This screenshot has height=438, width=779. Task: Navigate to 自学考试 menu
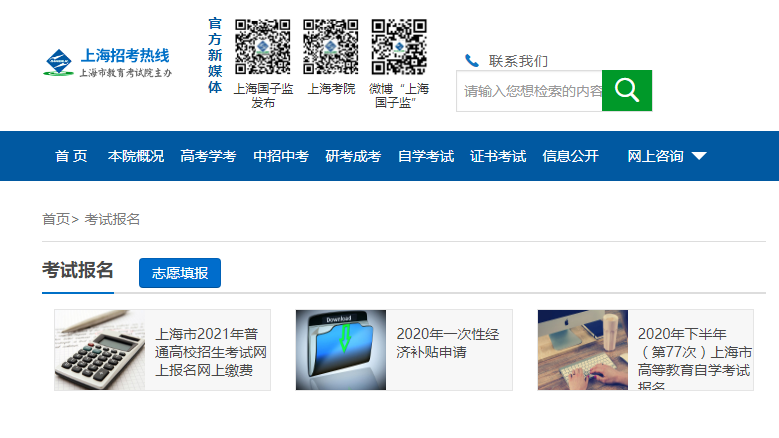[426, 156]
